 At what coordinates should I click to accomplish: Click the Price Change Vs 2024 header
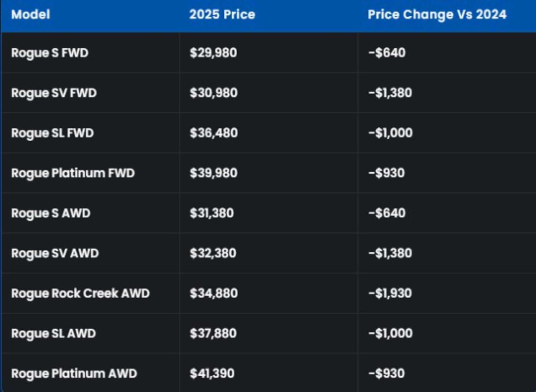tap(437, 15)
